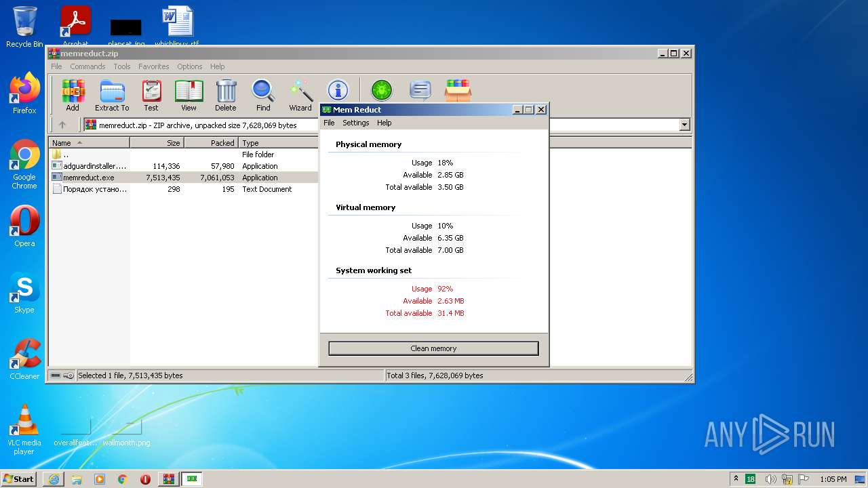Click the Show desktop button

pyautogui.click(x=861, y=479)
